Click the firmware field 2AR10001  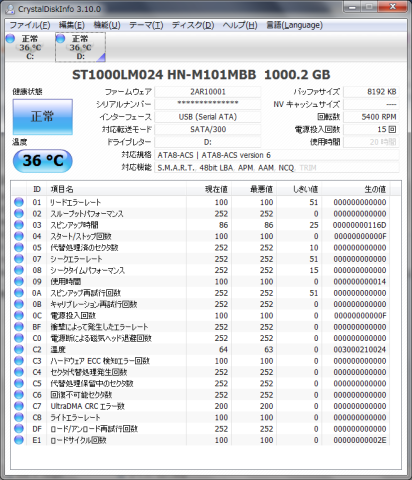(208, 92)
